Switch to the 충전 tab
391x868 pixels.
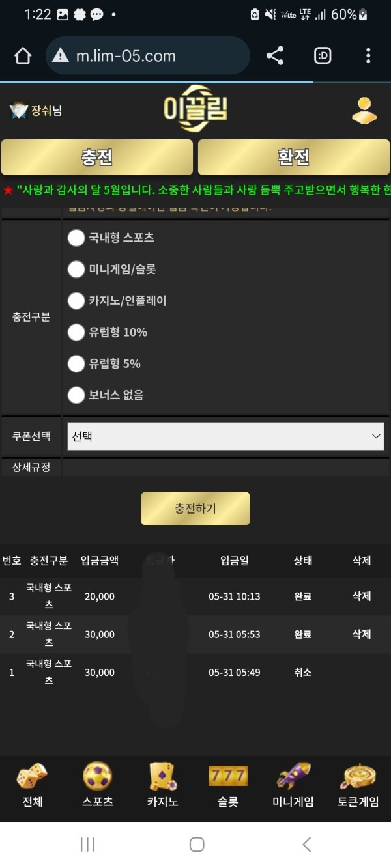pos(96,157)
